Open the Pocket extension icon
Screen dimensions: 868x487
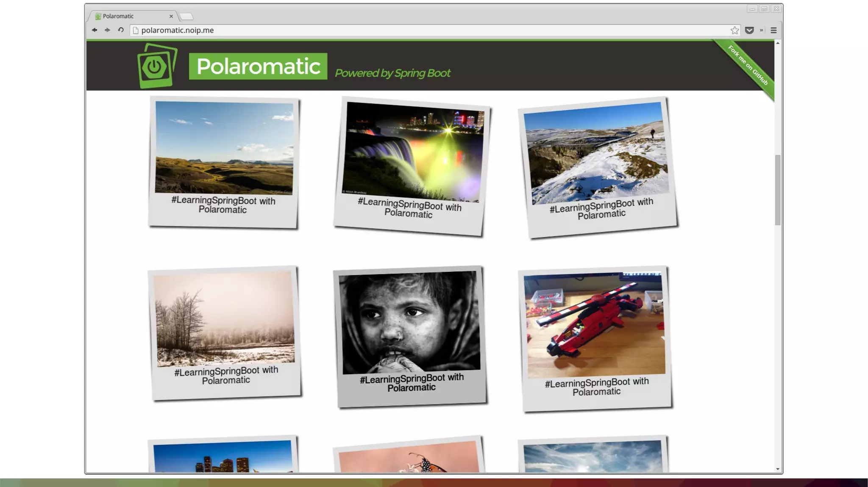[x=749, y=30]
